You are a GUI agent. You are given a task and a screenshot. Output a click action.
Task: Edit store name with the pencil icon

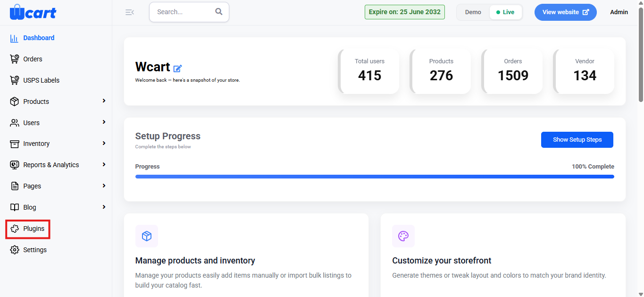178,68
